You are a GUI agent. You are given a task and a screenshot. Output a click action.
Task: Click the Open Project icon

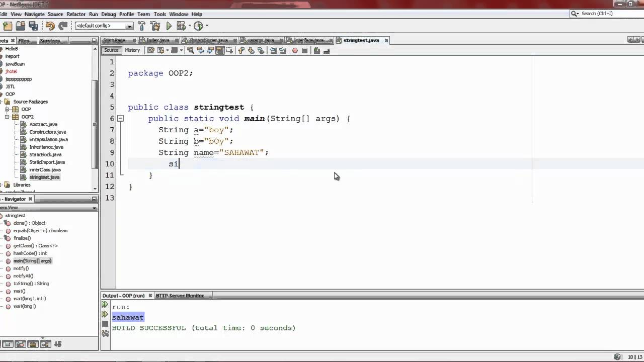click(21, 26)
